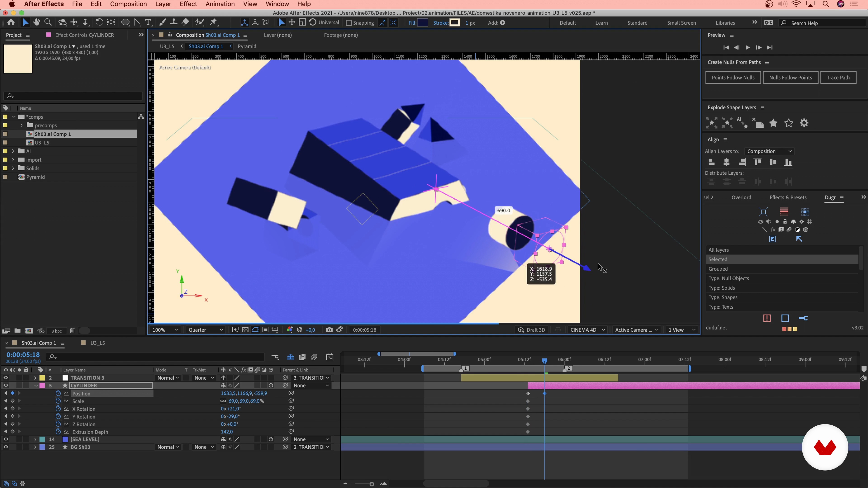Select the Rotation tool
The image size is (868, 488).
click(x=99, y=23)
